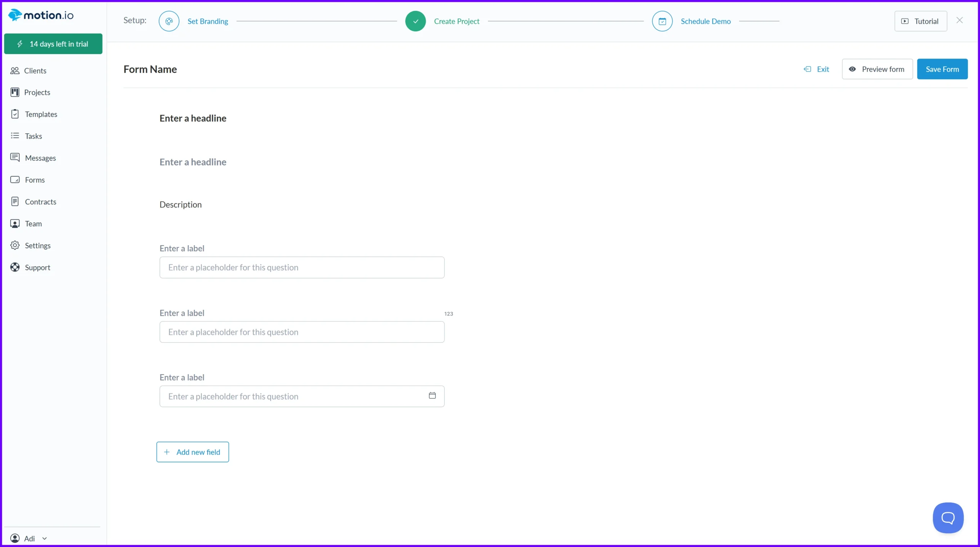Open Settings from the sidebar

coord(37,246)
